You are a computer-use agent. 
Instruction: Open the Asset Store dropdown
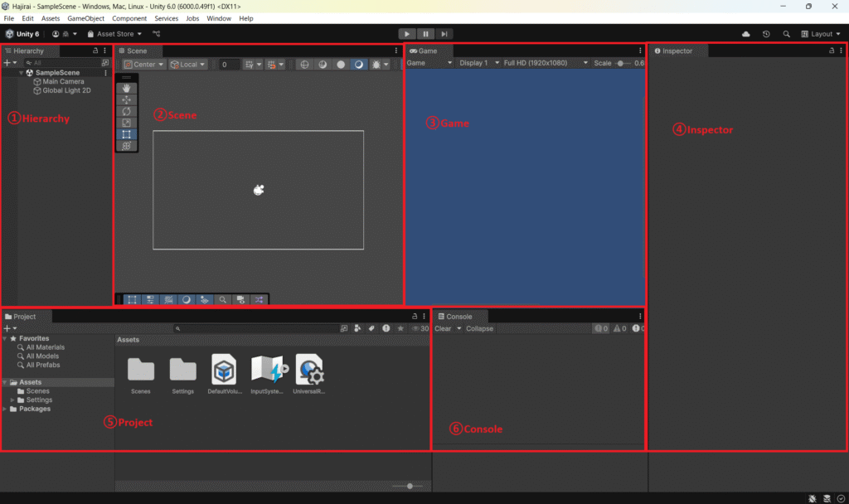tap(114, 33)
